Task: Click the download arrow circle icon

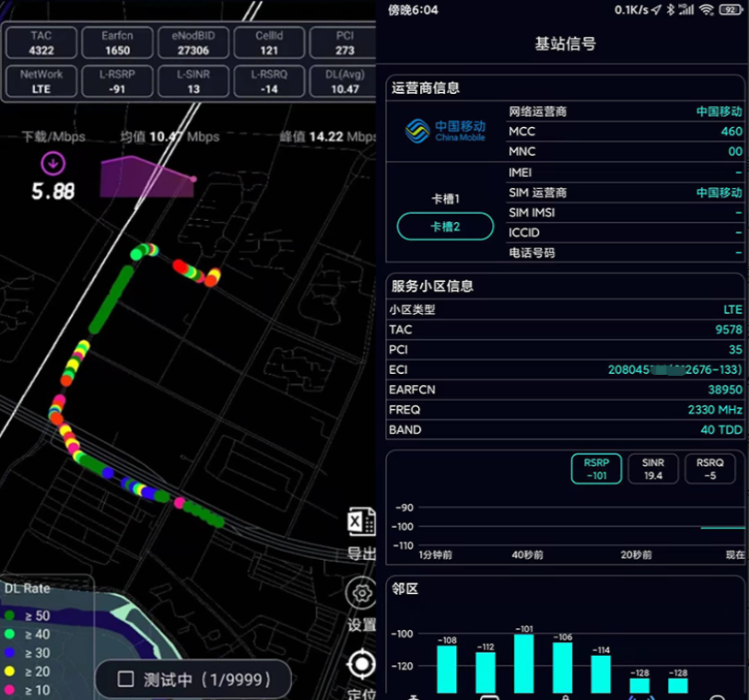Action: pos(53,163)
